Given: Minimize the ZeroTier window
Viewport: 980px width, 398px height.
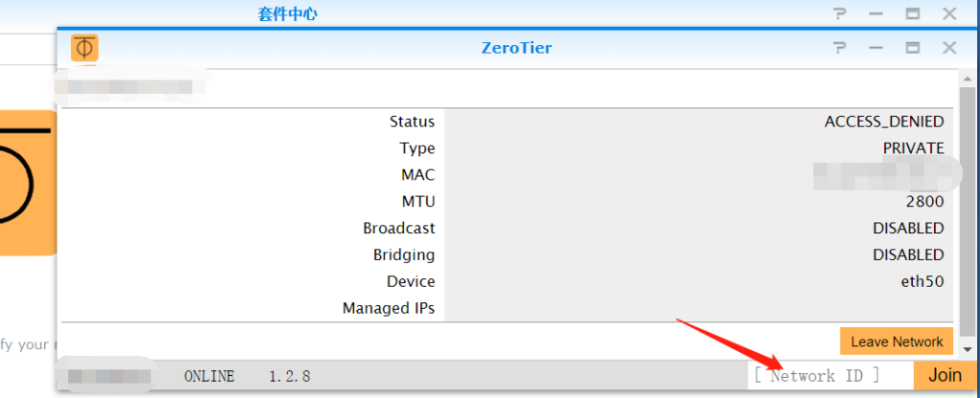Looking at the screenshot, I should [876, 47].
